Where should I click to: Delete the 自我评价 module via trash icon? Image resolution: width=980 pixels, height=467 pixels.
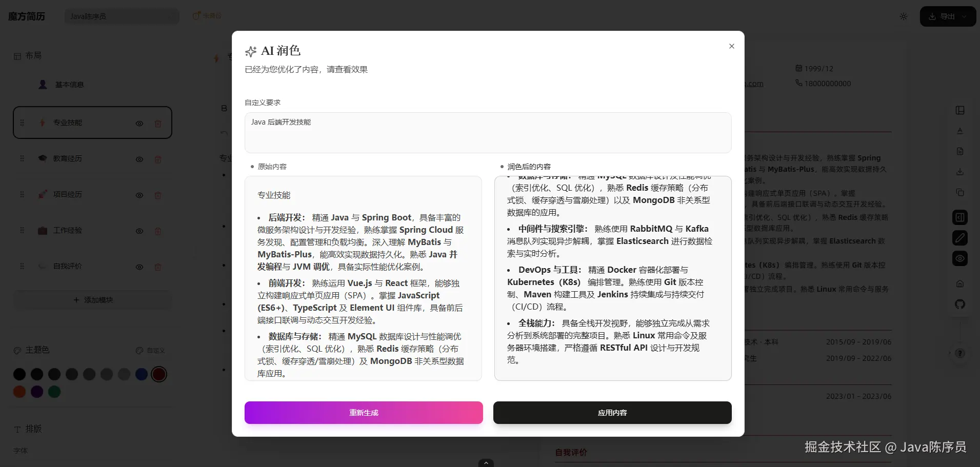tap(158, 267)
